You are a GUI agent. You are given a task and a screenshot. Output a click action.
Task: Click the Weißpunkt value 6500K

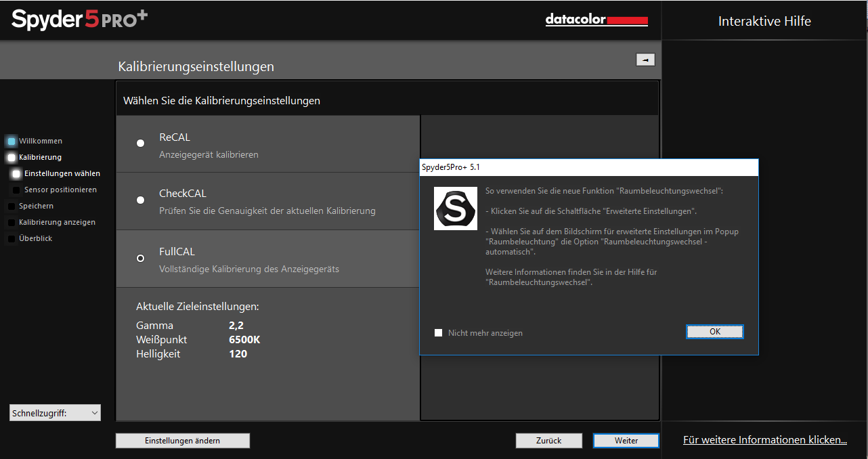[x=244, y=340]
